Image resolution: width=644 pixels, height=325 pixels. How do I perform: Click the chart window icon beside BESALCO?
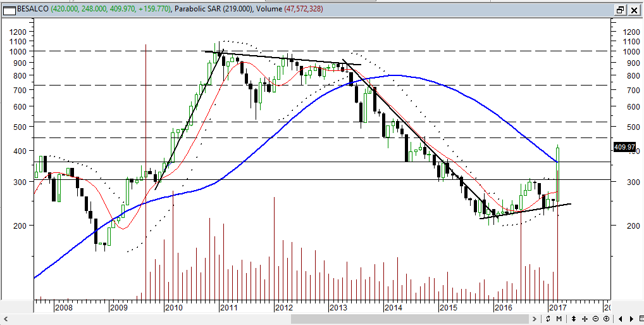tap(9, 10)
